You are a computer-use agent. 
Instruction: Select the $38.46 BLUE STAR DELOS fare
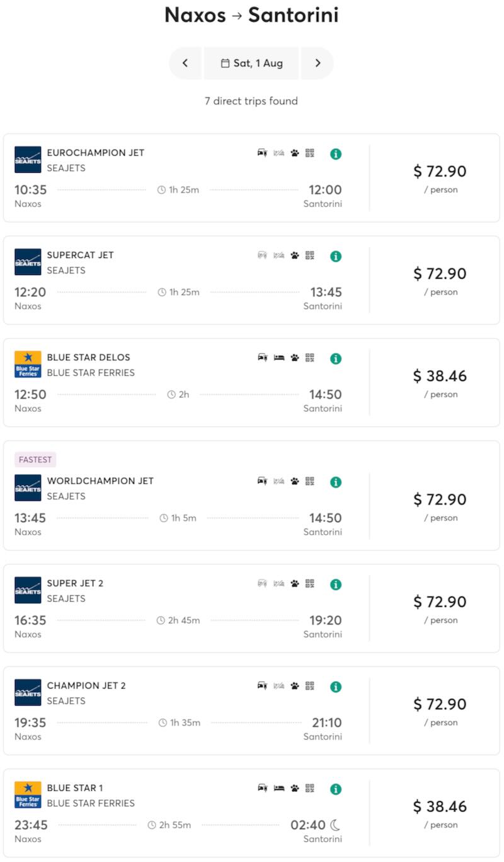point(440,376)
